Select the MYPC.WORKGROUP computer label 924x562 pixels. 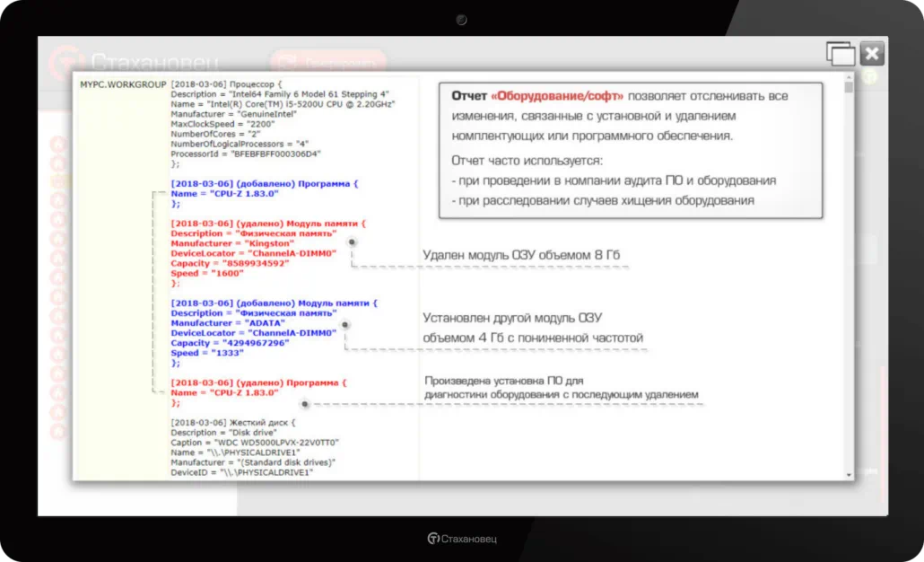point(122,84)
